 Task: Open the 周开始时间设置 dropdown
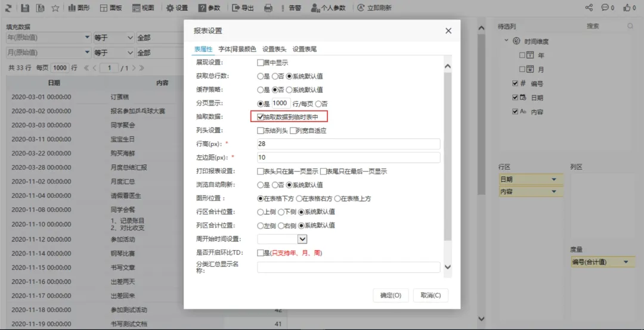click(302, 238)
